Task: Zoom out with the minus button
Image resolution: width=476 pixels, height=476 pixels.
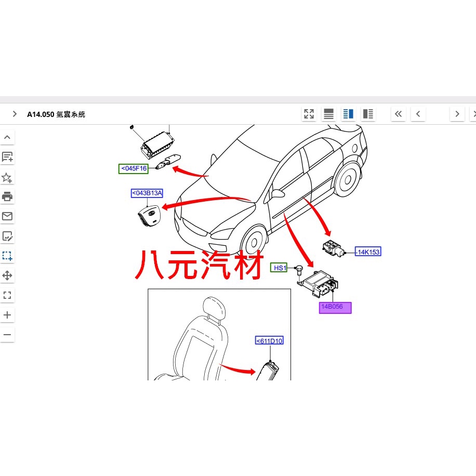Action: coord(7,335)
